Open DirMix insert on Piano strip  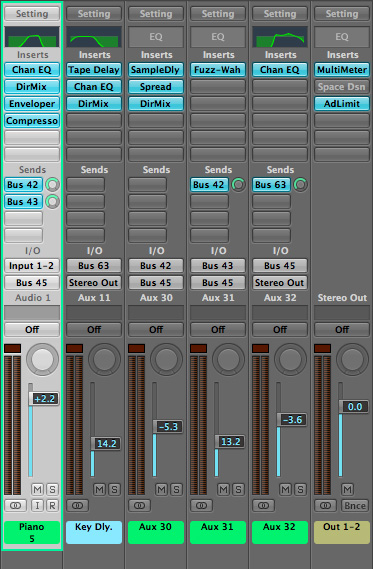click(32, 87)
